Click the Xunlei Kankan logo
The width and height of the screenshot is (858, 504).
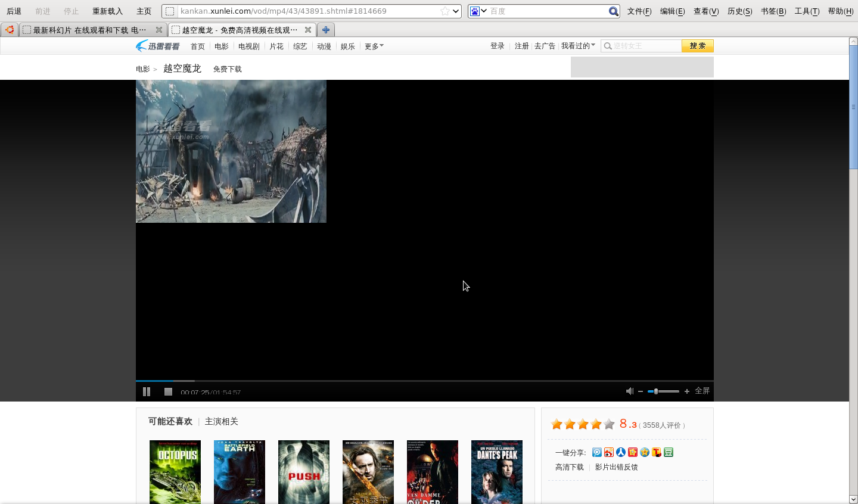coord(157,46)
